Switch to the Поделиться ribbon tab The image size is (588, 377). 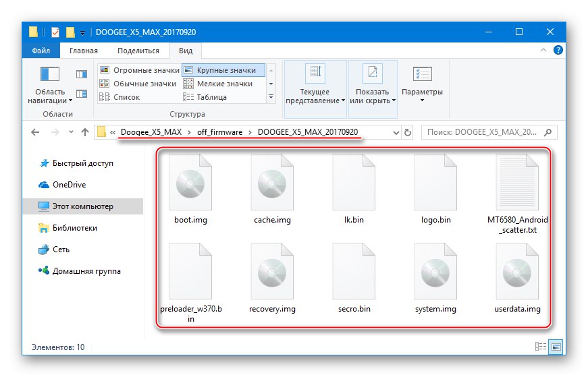click(138, 51)
